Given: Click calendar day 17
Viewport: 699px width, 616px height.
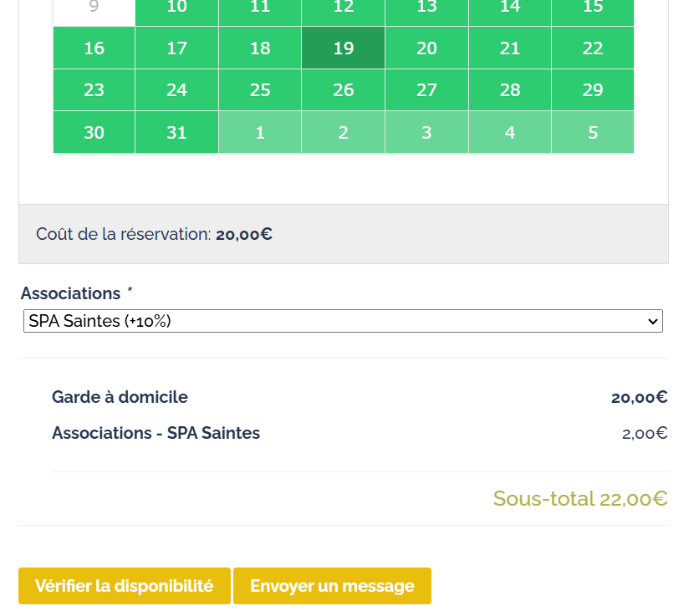Looking at the screenshot, I should pos(177,48).
